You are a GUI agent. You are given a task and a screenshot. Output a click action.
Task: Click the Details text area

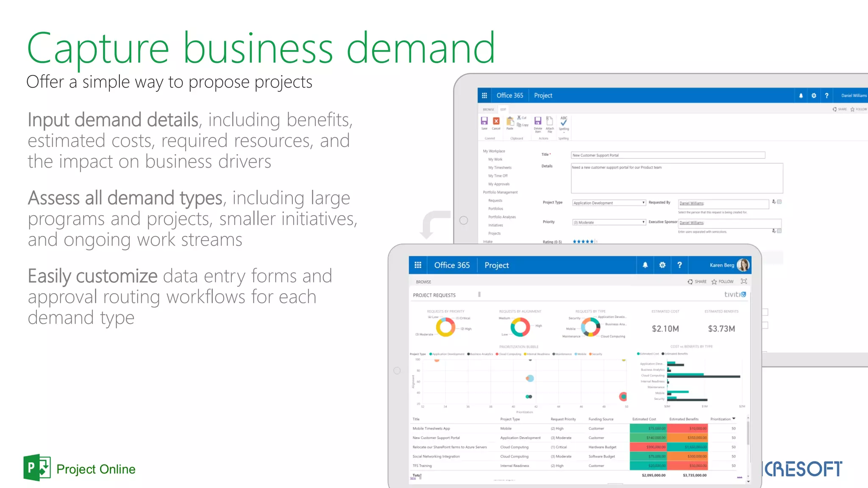click(x=677, y=178)
